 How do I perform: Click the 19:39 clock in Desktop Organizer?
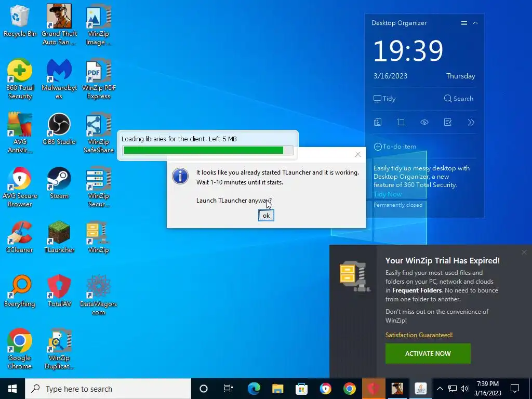click(408, 51)
